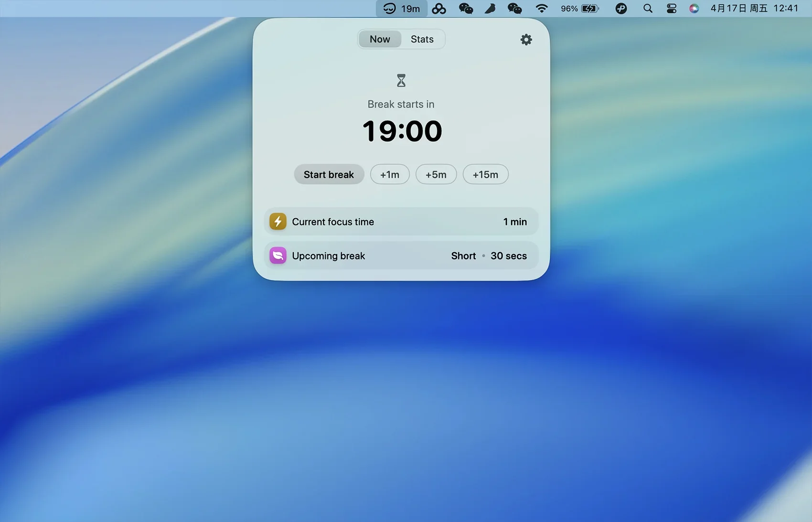Image resolution: width=812 pixels, height=522 pixels.
Task: Click the bird icon in menu bar
Action: [490, 9]
